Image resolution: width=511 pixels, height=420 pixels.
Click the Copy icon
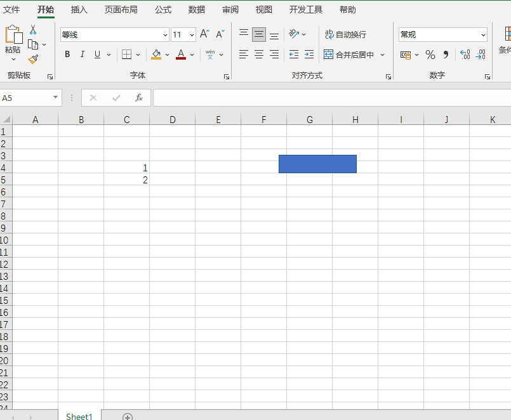click(x=33, y=44)
